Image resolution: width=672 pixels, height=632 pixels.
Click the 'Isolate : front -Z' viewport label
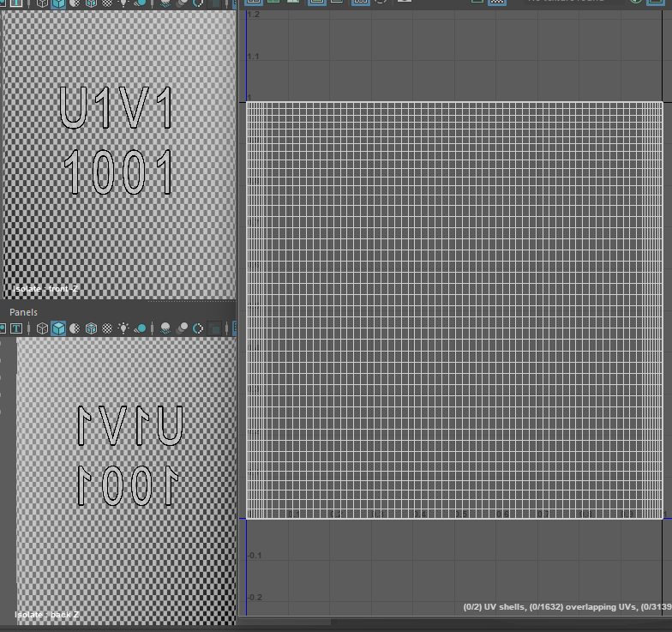click(x=45, y=288)
